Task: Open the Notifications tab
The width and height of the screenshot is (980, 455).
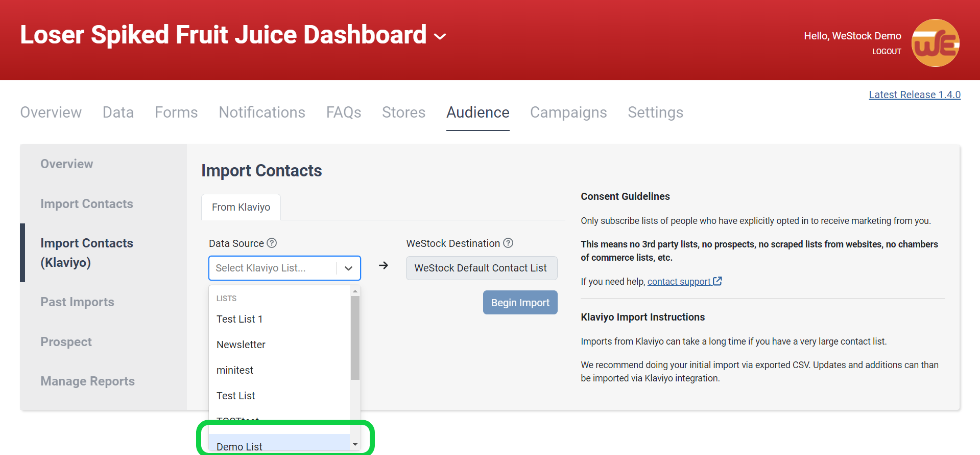Action: 262,112
